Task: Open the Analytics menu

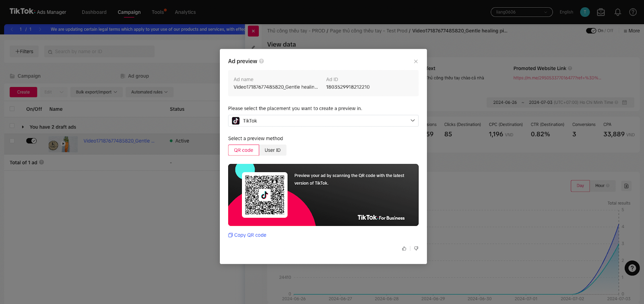Action: pos(185,12)
